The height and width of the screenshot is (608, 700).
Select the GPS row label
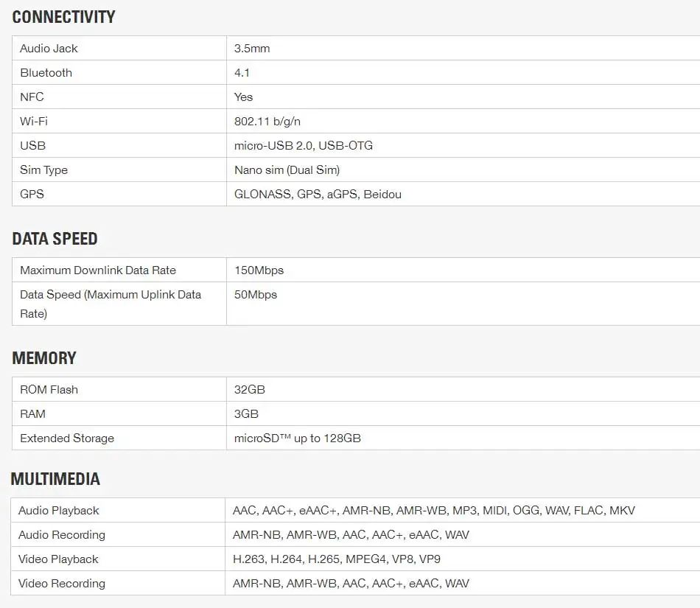click(32, 194)
